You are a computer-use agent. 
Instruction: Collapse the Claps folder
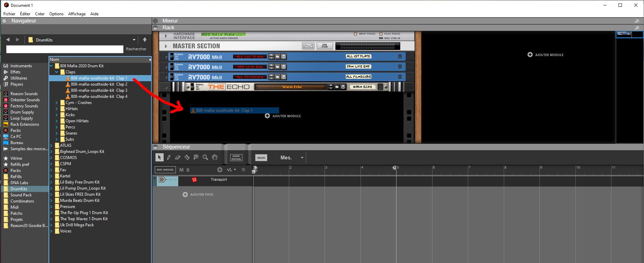(x=57, y=72)
